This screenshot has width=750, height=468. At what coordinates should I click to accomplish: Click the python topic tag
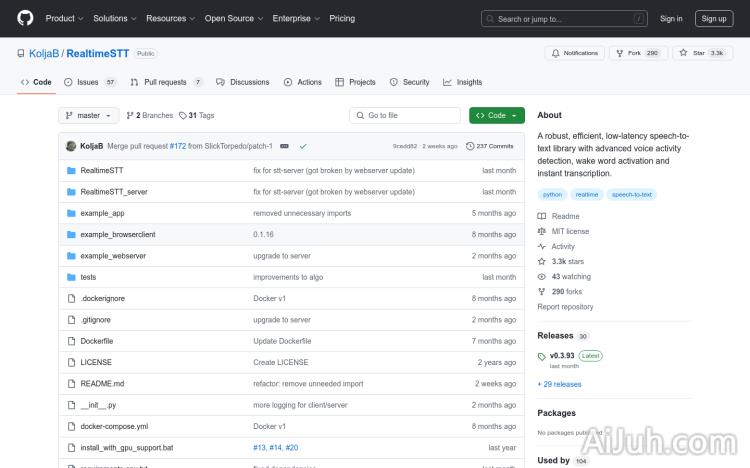pos(552,195)
